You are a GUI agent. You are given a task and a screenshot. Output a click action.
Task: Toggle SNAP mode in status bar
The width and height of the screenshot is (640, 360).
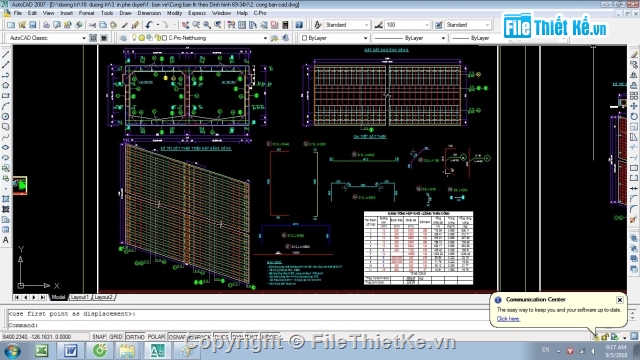[99, 337]
